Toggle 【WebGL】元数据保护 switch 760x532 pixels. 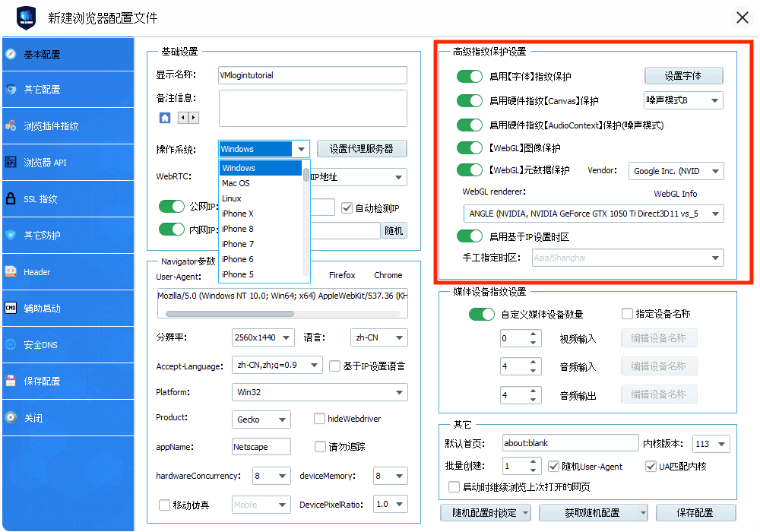pyautogui.click(x=469, y=170)
